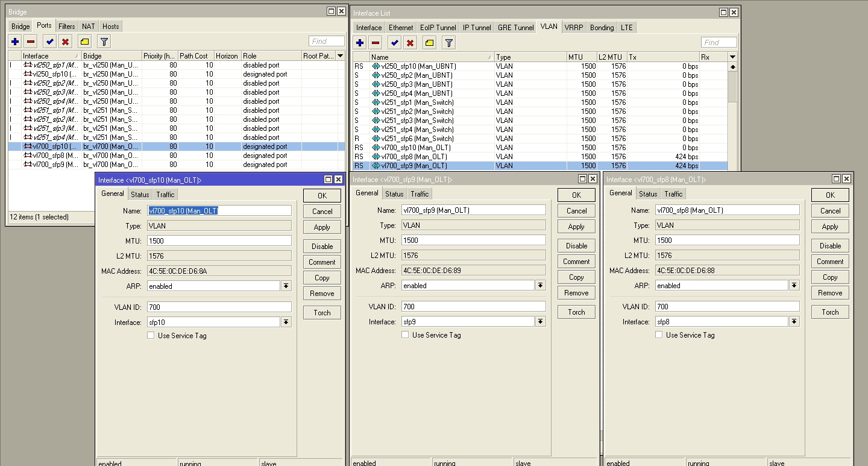Click Torch button in vl700_sfp8 dialog
868x466 pixels.
pos(830,312)
